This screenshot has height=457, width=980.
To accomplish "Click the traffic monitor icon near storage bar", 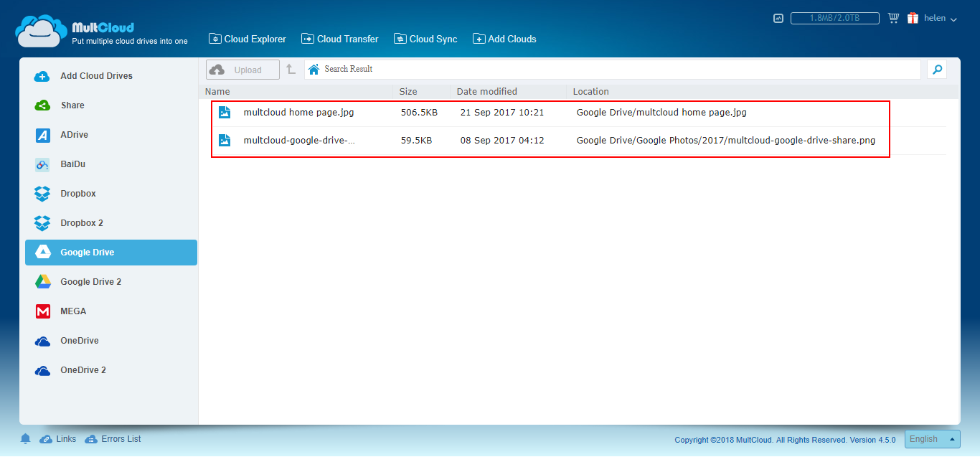I will coord(778,18).
